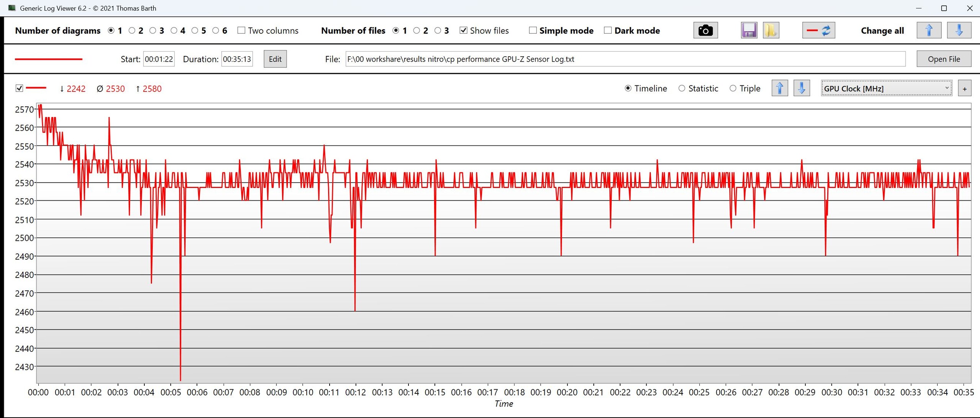
Task: Click the plus button next to dropdown
Action: (x=964, y=89)
